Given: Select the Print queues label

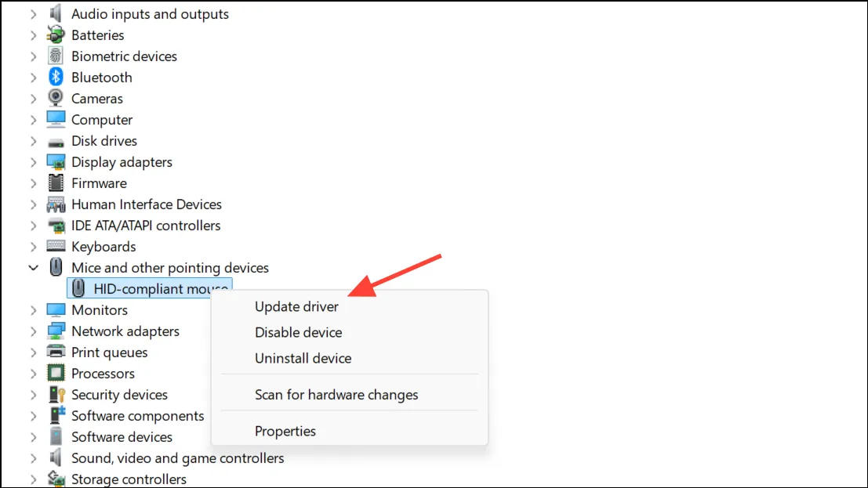Looking at the screenshot, I should [x=110, y=352].
